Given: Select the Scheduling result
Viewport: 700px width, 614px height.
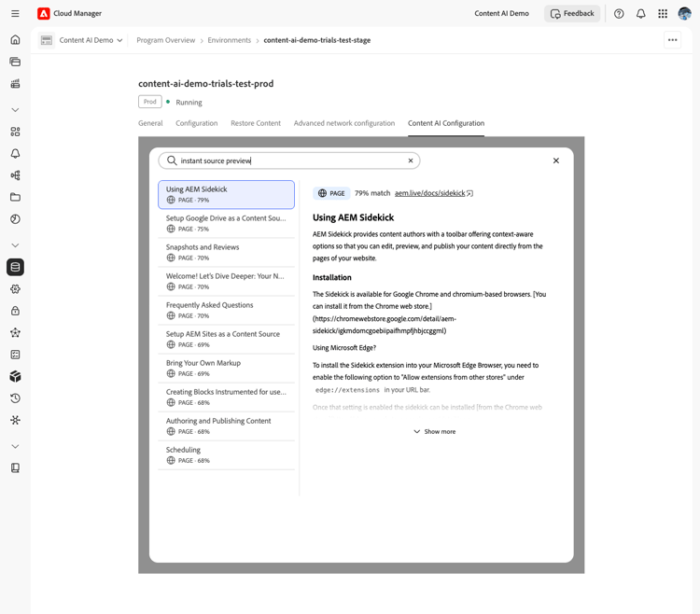Looking at the screenshot, I should (227, 455).
